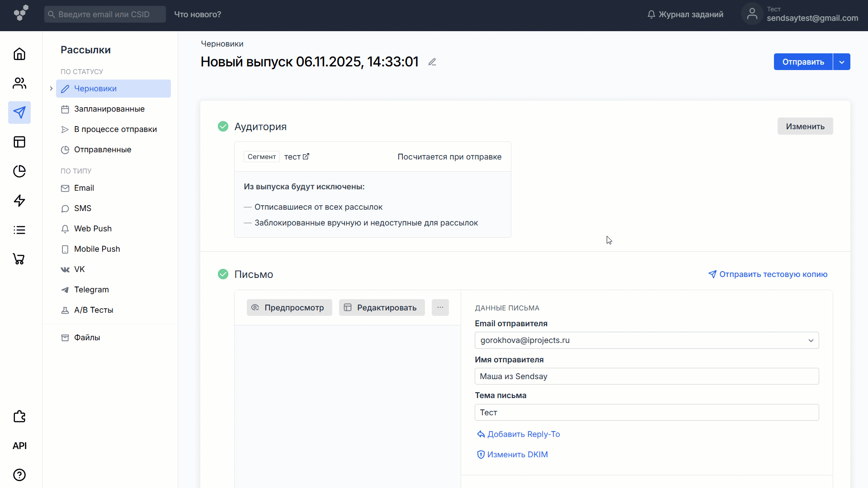The image size is (868, 488).
Task: Open the Telegram mailing section
Action: pyautogui.click(x=91, y=289)
